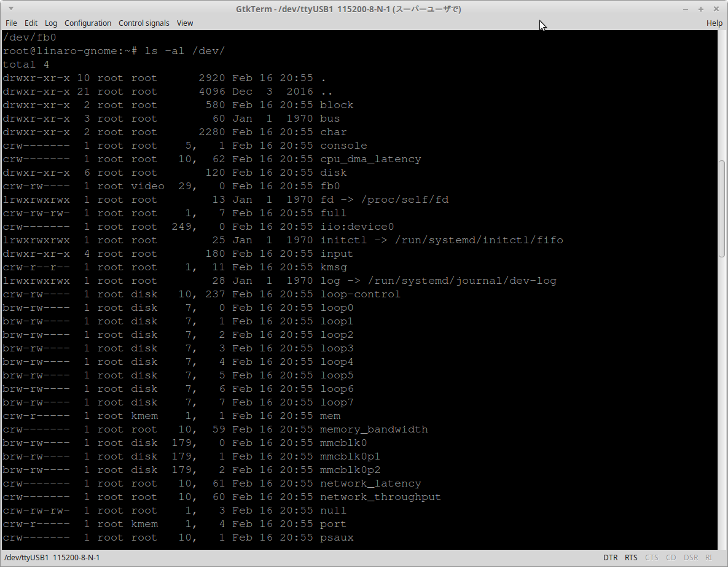Open the Log menu
728x567 pixels.
coord(50,23)
